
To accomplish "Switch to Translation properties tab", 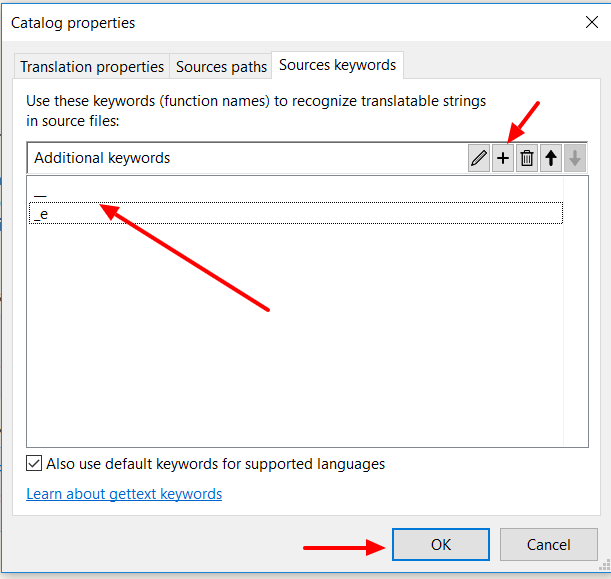I will (x=92, y=67).
